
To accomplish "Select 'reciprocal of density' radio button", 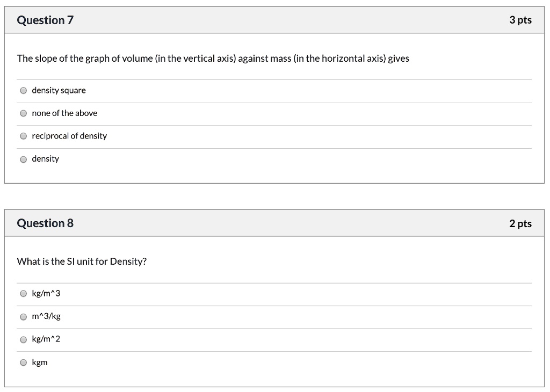I will pyautogui.click(x=24, y=136).
